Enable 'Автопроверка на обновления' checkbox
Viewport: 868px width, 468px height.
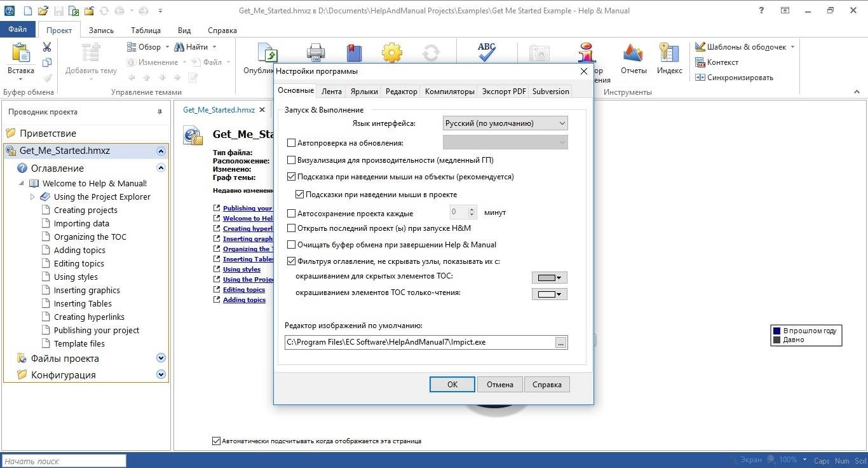pos(292,143)
